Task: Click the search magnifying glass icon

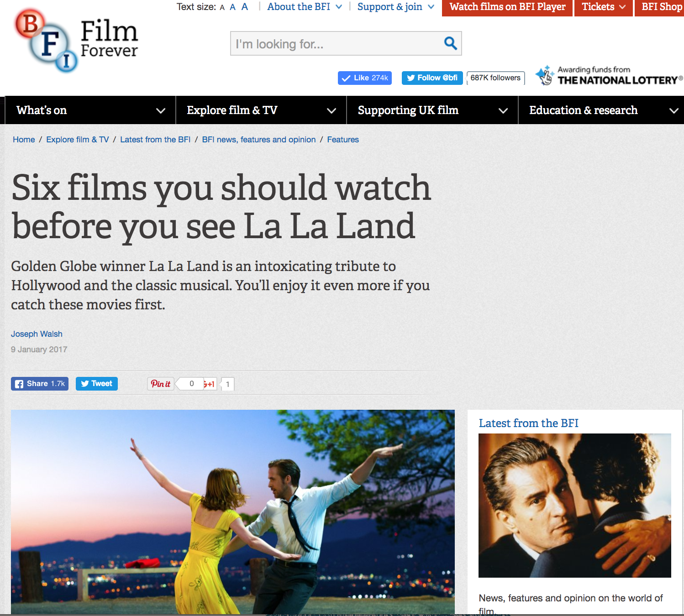Action: 450,43
